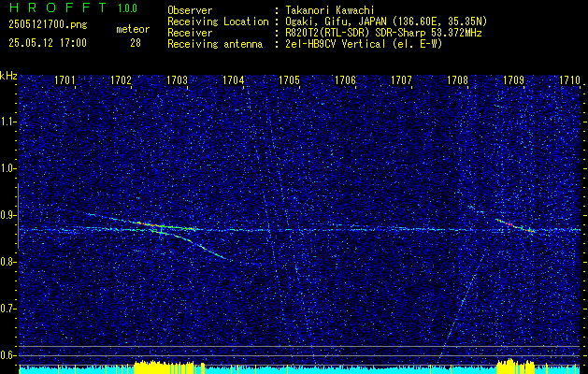Click antenna text 2el-HB9CV Vertical
Image resolution: width=588 pixels, height=374 pixels.
336,44
